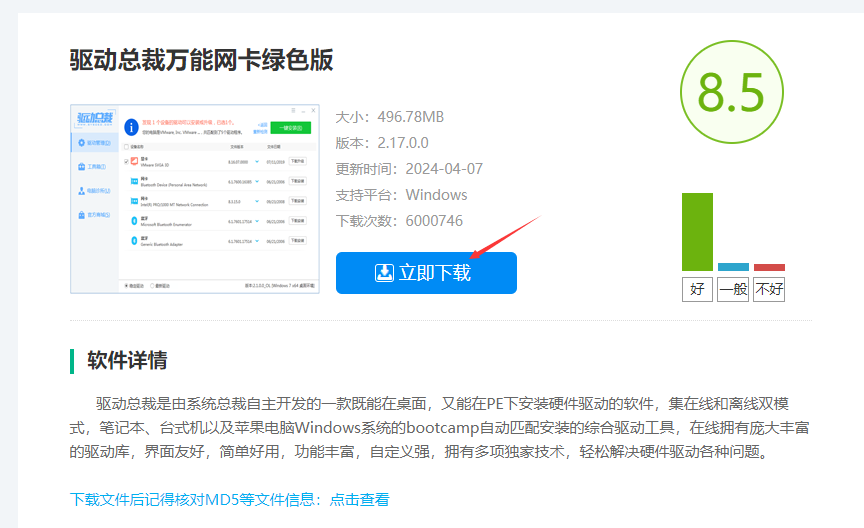
Task: Select 工具箱 toolbox icon in screenshot sidebar
Action: coord(80,167)
